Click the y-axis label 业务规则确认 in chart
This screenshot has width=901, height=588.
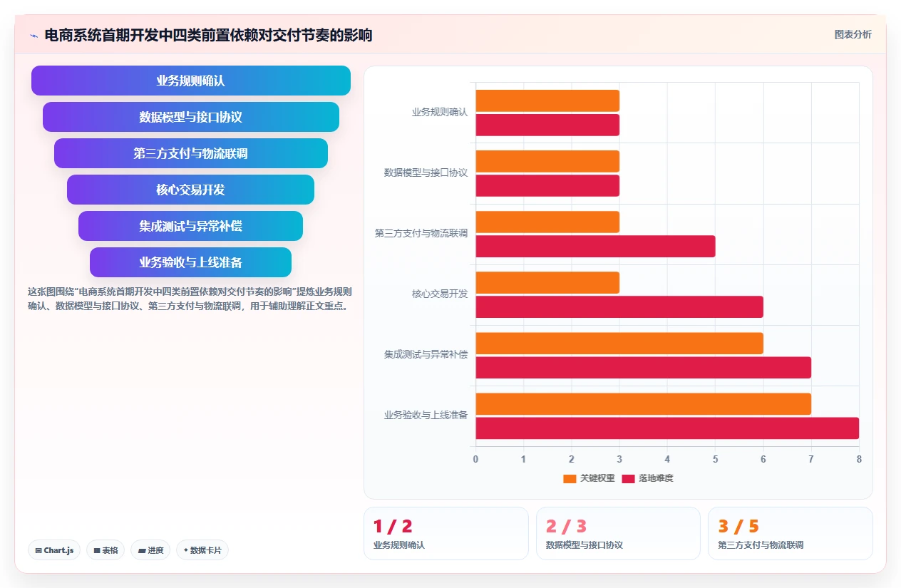(440, 113)
